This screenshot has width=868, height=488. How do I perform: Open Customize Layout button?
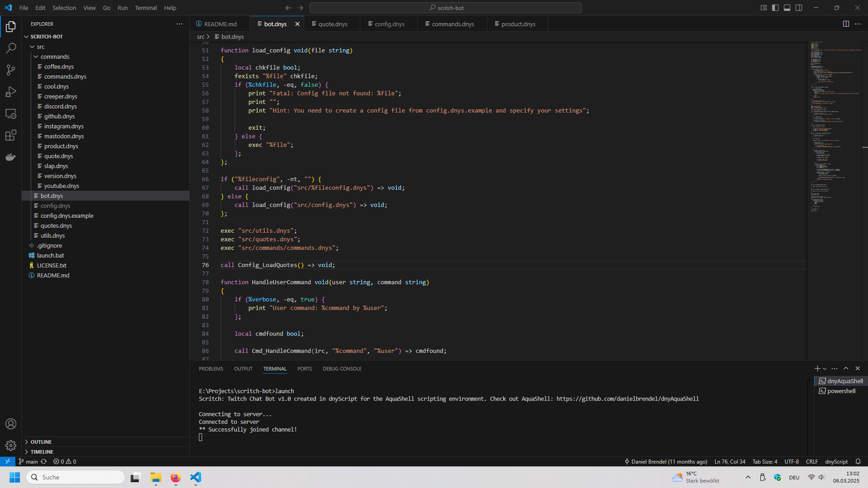764,8
